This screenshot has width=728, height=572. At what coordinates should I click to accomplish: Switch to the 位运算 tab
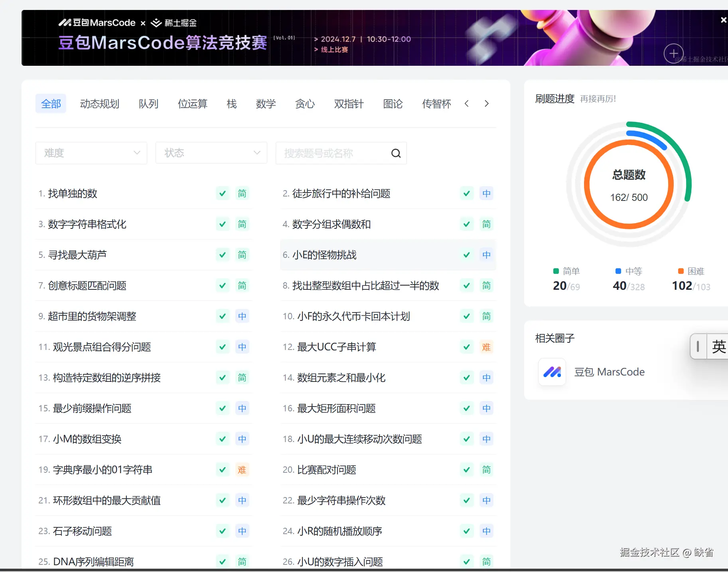click(193, 104)
